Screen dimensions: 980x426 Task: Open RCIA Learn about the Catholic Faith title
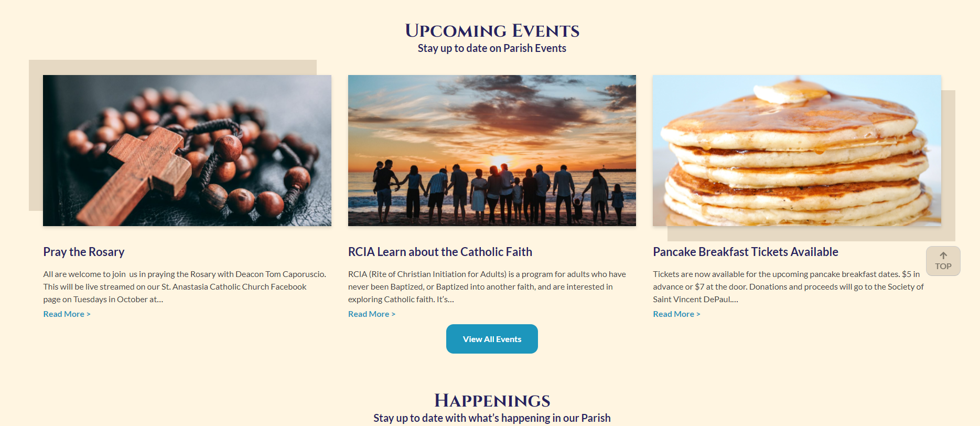(x=440, y=252)
